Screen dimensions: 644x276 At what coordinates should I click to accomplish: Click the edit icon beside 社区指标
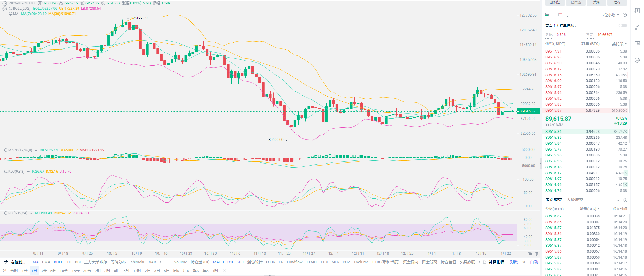click(484, 262)
